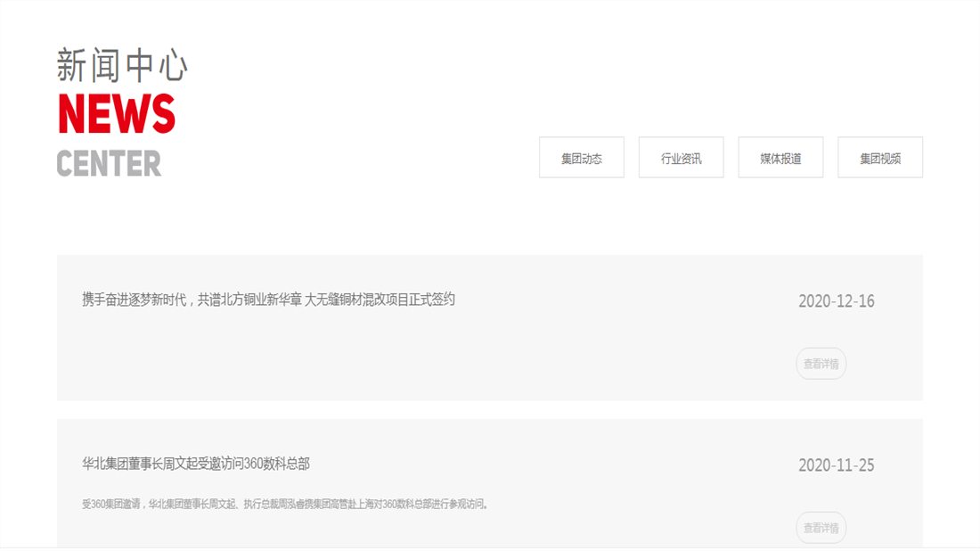Show the 集团视频 section
The image size is (980, 551).
pos(880,158)
